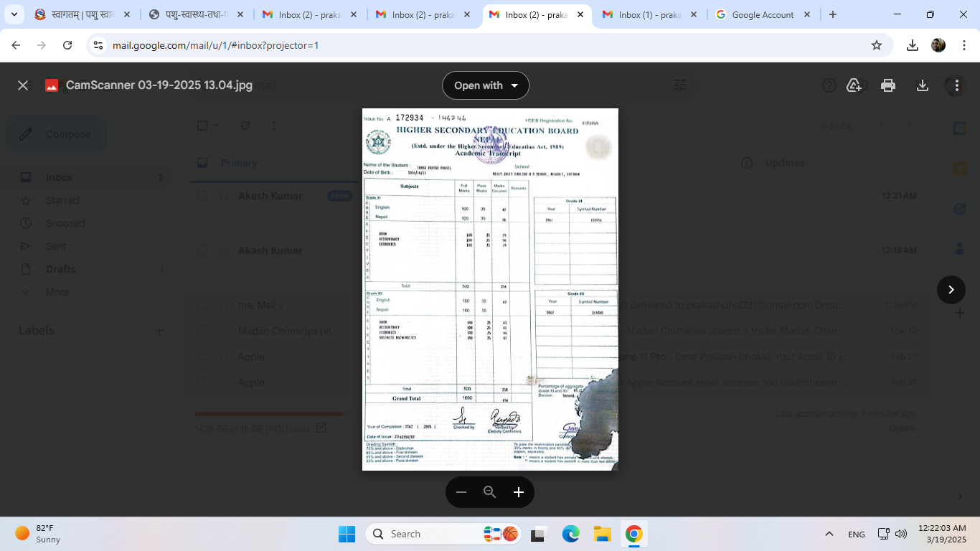Open File Explorer from the taskbar
The image size is (980, 551).
click(602, 534)
